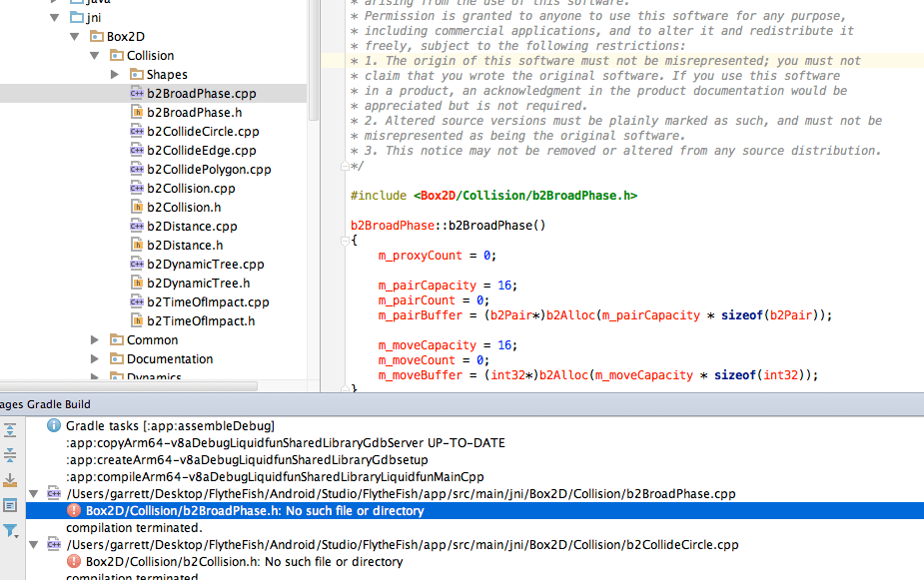Fold the license comment block end marker

click(345, 166)
